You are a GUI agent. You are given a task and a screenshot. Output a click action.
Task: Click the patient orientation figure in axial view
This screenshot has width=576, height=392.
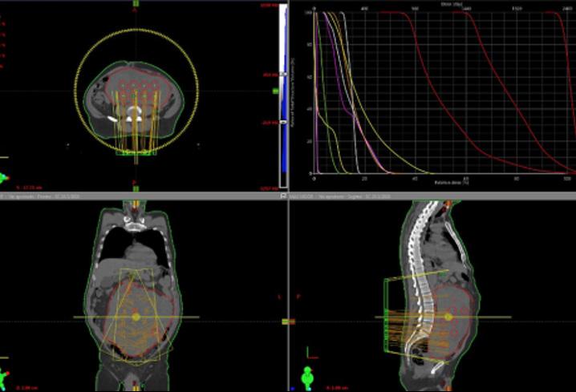pyautogui.click(x=4, y=178)
